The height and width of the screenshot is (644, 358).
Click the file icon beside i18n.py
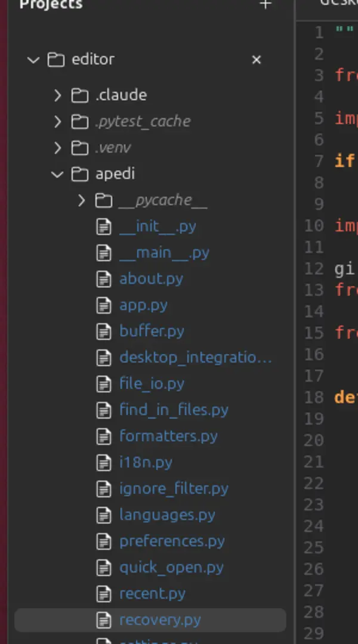[104, 463]
